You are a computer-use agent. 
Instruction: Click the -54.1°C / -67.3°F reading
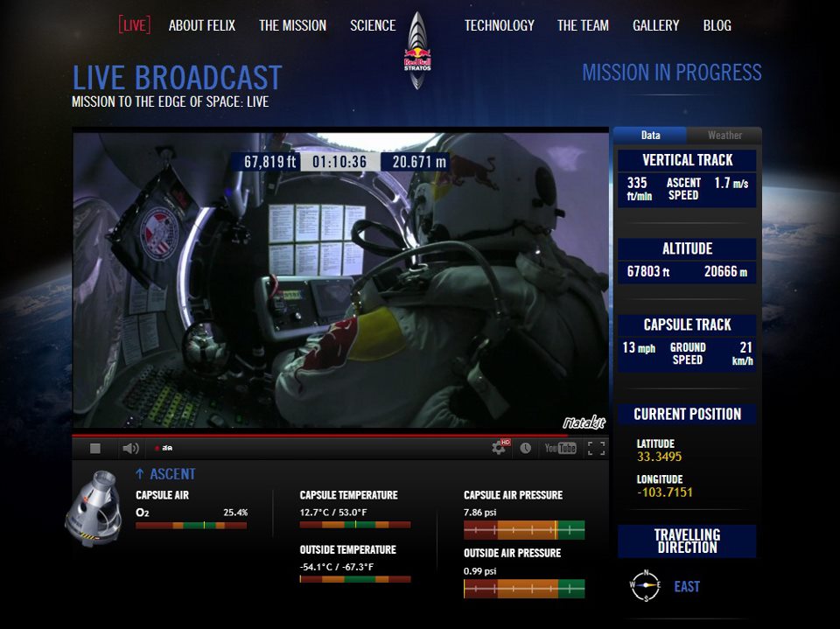337,567
